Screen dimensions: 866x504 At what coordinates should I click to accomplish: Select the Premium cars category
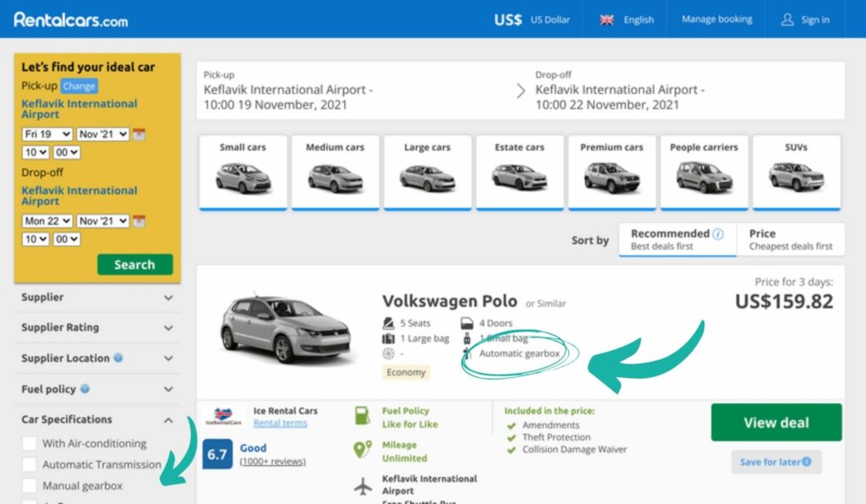pyautogui.click(x=612, y=173)
